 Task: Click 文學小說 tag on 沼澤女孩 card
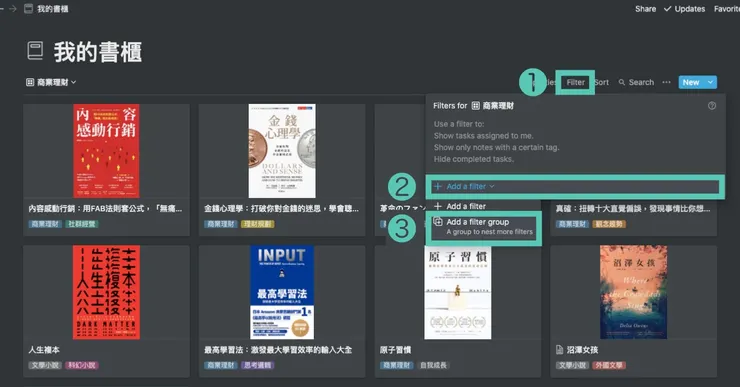coord(572,365)
